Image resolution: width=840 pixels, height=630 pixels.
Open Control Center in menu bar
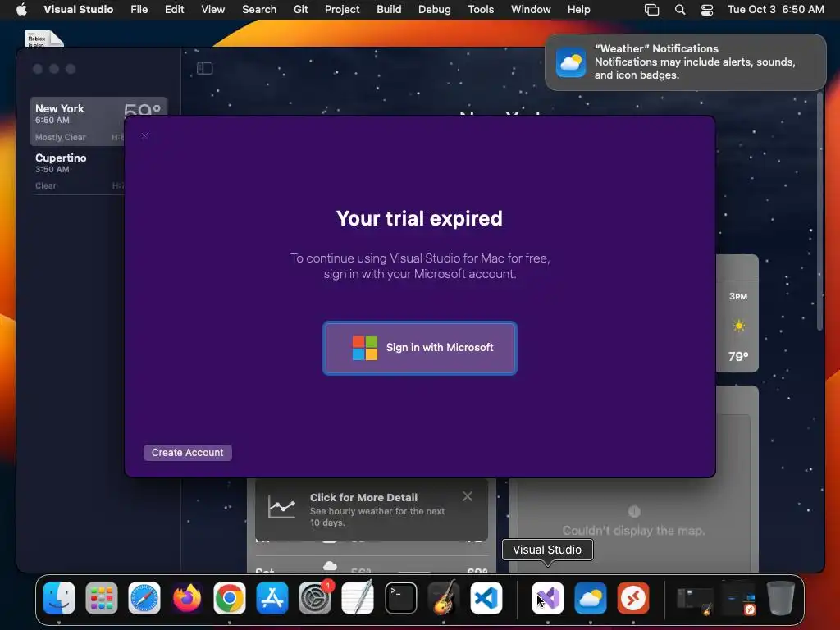pos(707,10)
